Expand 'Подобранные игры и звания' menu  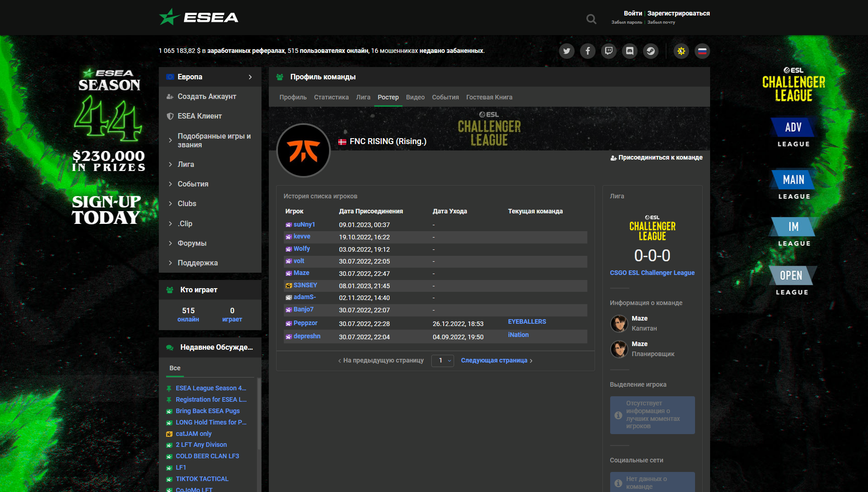click(210, 140)
